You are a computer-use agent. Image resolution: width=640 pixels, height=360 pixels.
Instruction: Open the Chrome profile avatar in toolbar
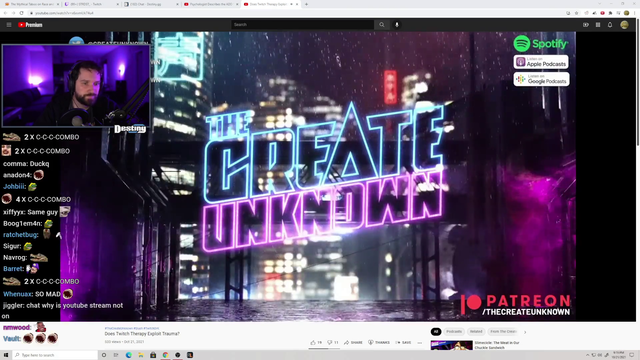(627, 13)
